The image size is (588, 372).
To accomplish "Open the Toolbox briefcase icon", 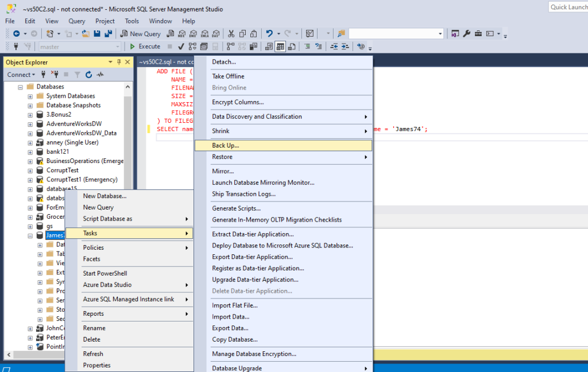I will pos(478,34).
